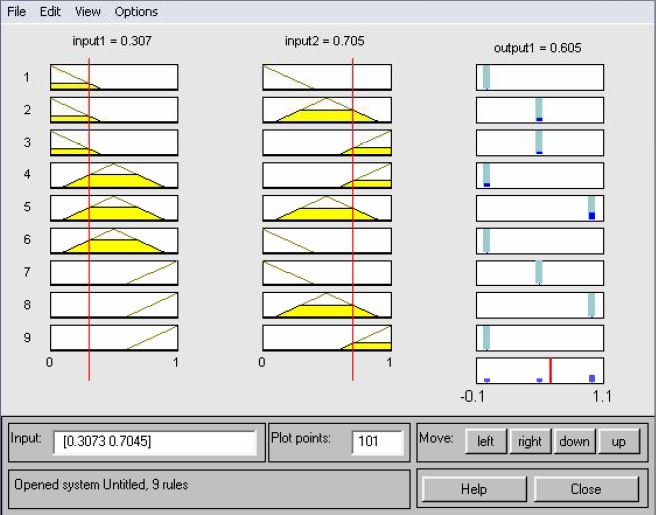Click rule 6 input1 membership plot

[x=114, y=241]
